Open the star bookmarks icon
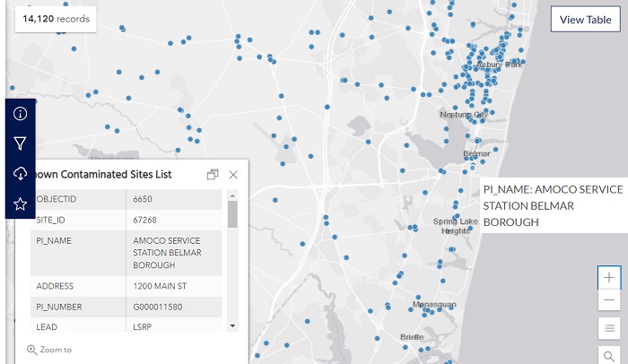628x364 pixels. [x=20, y=204]
